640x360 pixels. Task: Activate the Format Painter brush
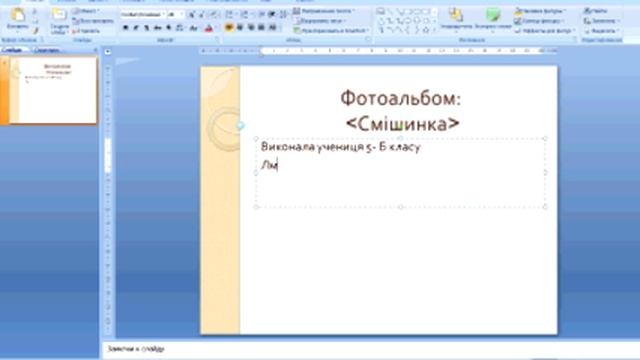pyautogui.click(x=35, y=30)
